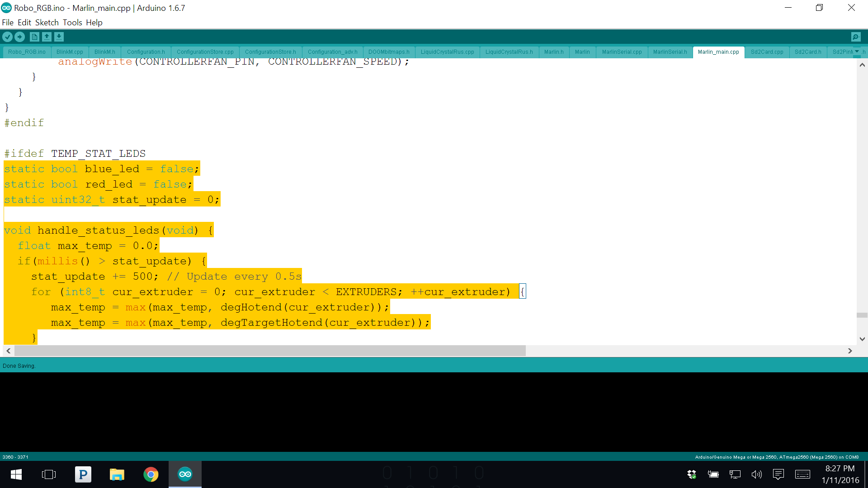Open the Sketch menu
The image size is (868, 488).
47,23
